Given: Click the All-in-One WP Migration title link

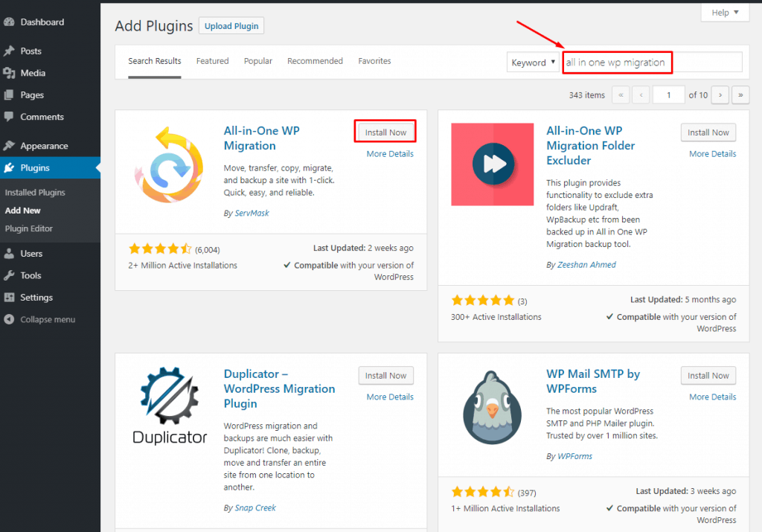Looking at the screenshot, I should pos(261,138).
